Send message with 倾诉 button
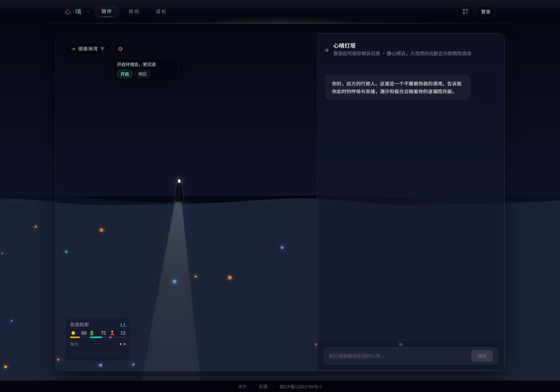Screen dimensions: 560x392 click(x=482, y=356)
